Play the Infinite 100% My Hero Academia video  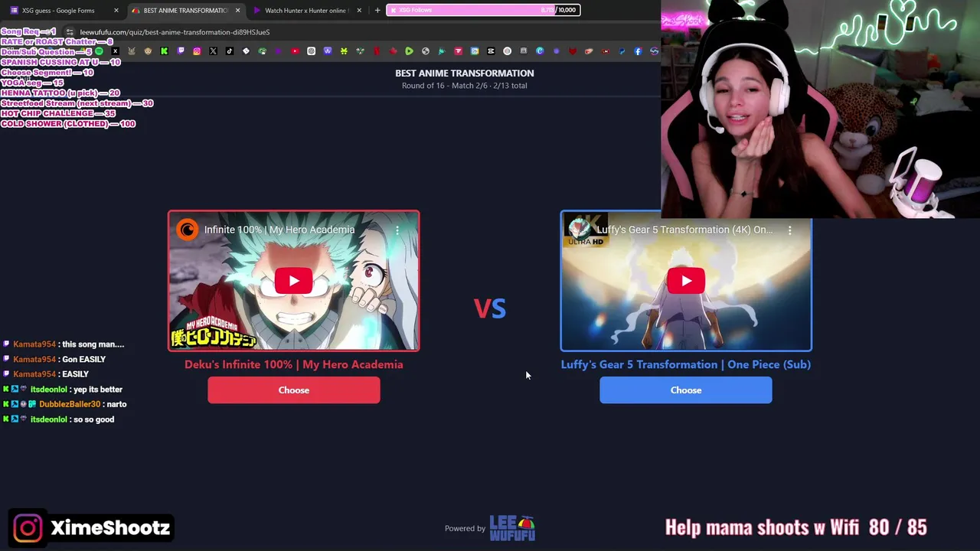[x=294, y=281]
